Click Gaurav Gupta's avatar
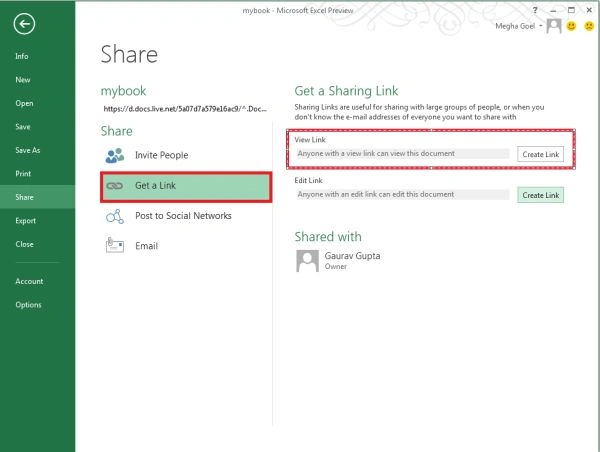This screenshot has height=452, width=600. tap(307, 261)
